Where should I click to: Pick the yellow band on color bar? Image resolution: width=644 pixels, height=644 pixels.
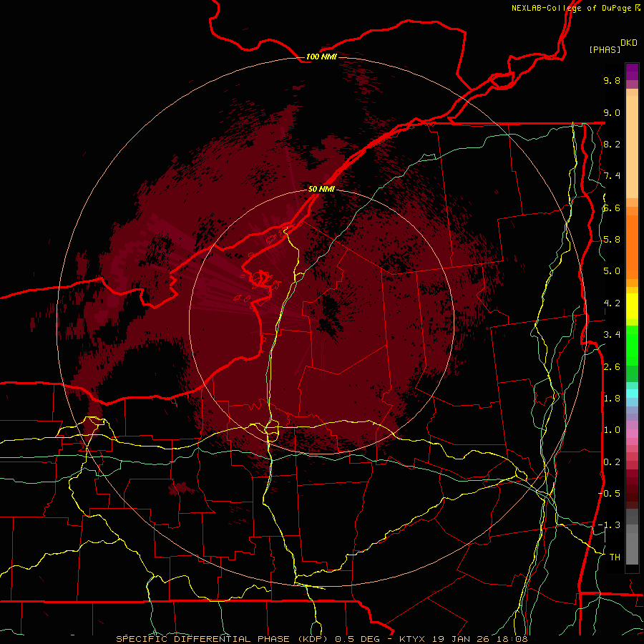[632, 306]
